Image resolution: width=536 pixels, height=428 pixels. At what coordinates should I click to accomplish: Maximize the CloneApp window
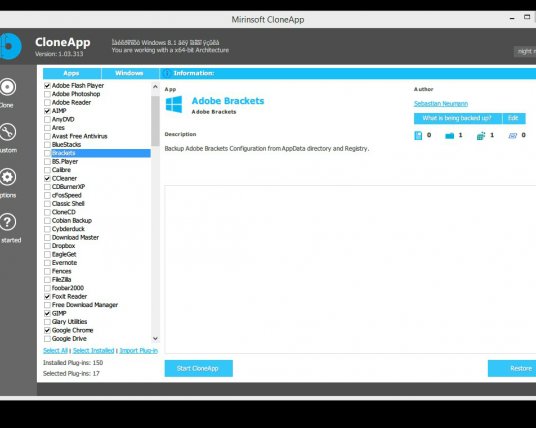[x=527, y=17]
